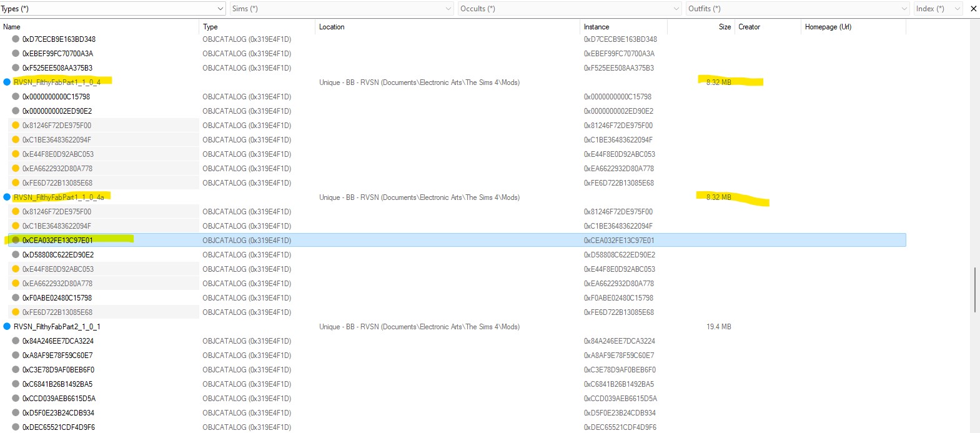The image size is (980, 433).
Task: Click gray dot icon beside name 0xC6841B26B1492BA5
Action: [16, 384]
